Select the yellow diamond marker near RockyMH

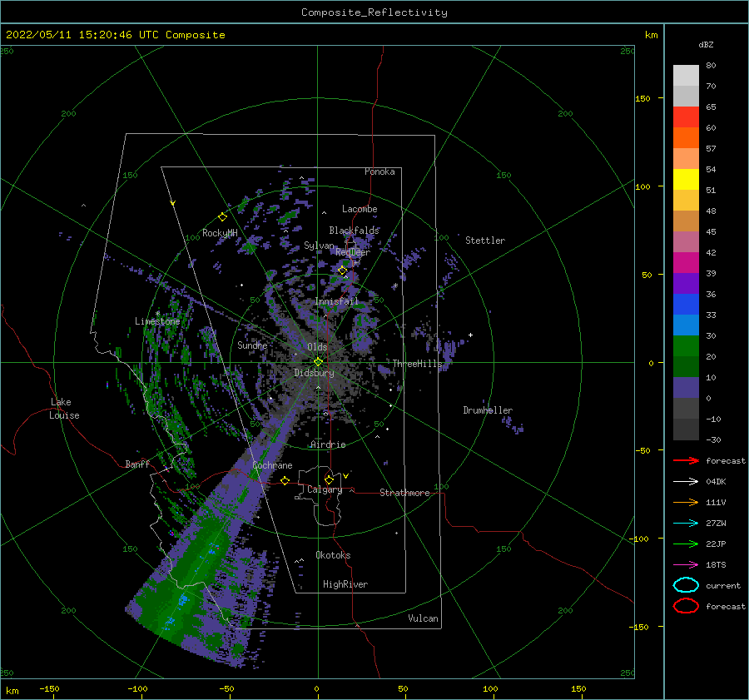tap(222, 217)
